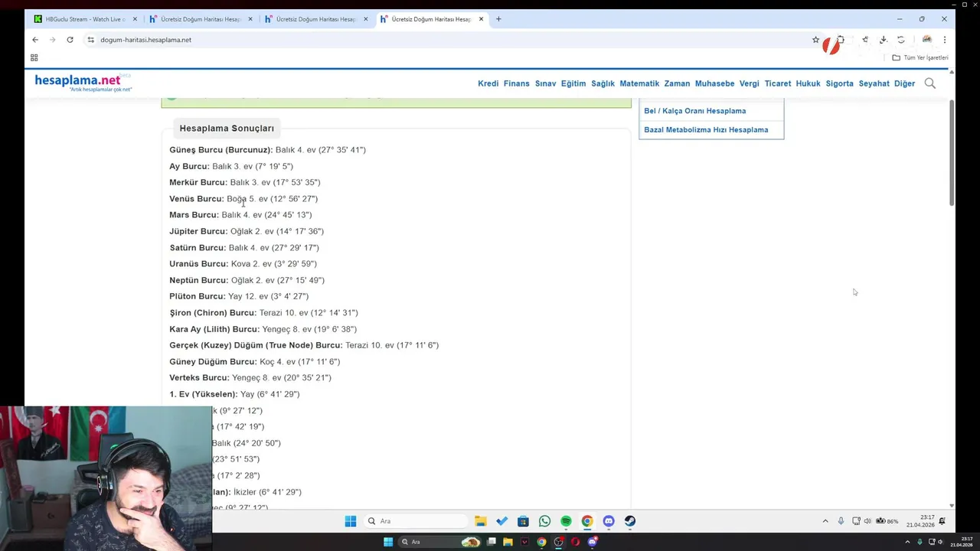
Task: Click the Verteks Burcu result line
Action: pos(250,378)
